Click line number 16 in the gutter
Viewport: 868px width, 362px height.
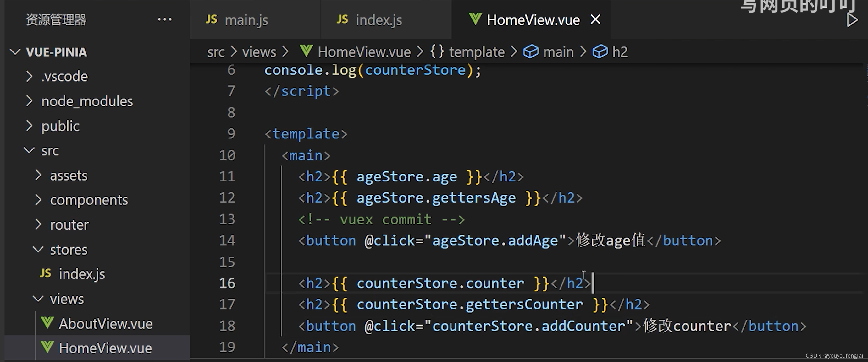[x=227, y=283]
